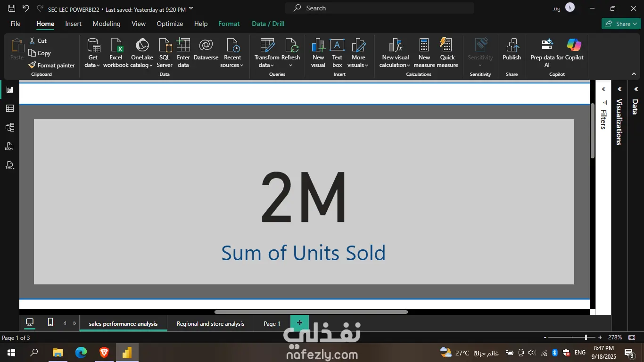This screenshot has width=644, height=362.
Task: Click the zoom slider handle
Action: (x=586, y=337)
